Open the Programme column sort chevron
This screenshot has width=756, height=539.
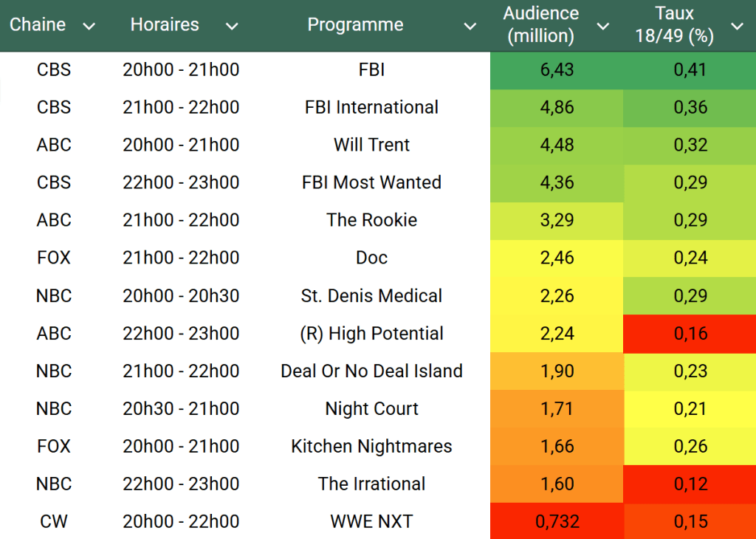470,27
